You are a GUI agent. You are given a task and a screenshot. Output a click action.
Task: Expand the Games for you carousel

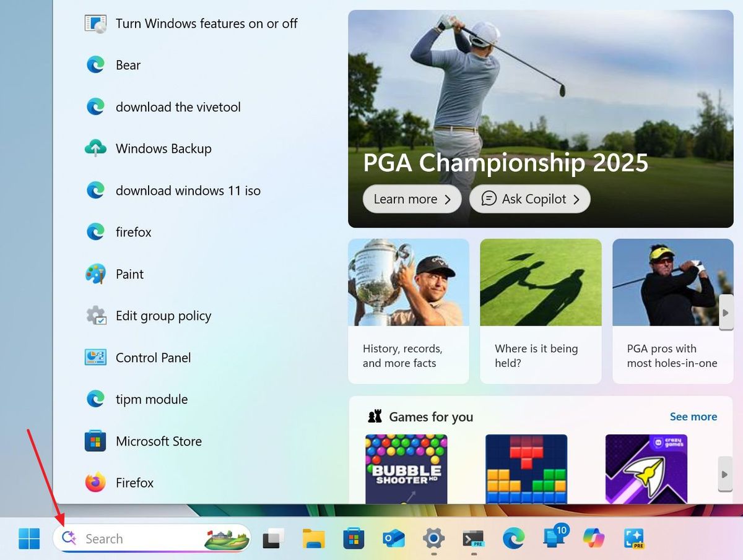click(x=725, y=475)
